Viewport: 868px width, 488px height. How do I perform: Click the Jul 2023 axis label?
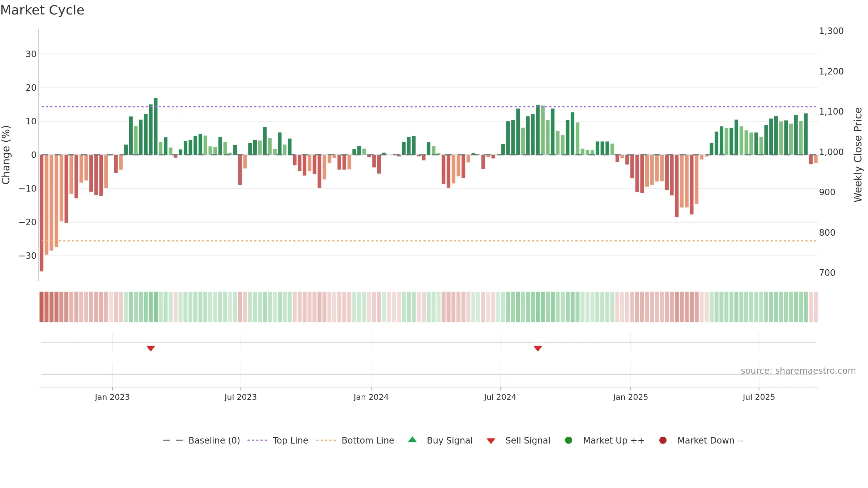tap(241, 397)
